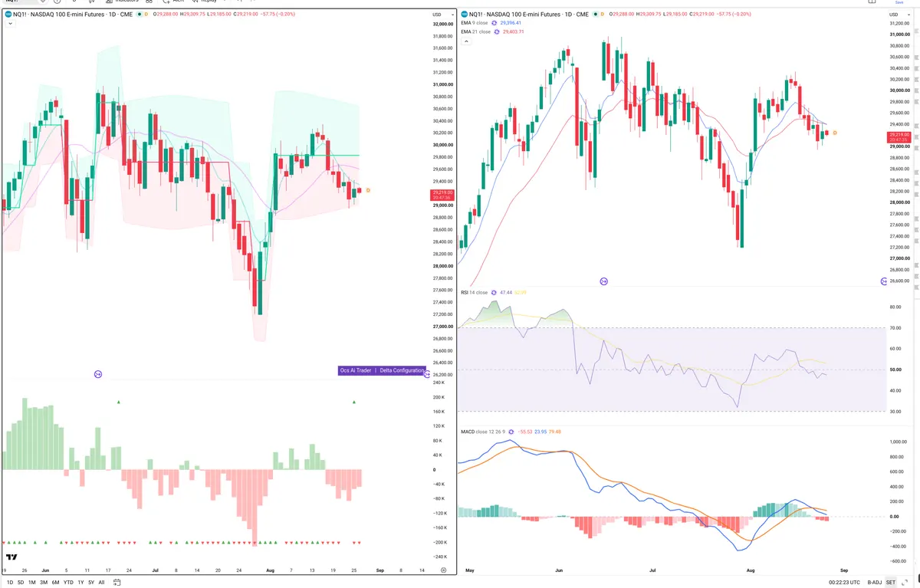
Task: Click the Sep label on right time axis
Action: 843,571
